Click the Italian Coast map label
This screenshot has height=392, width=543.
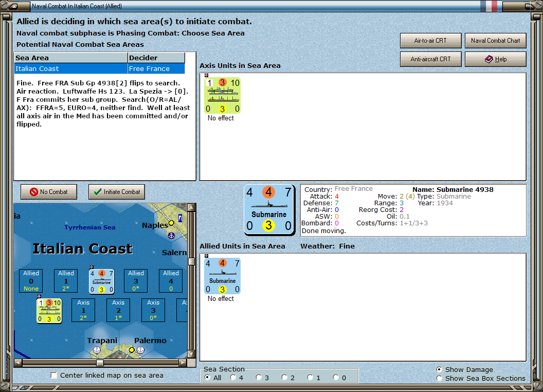click(82, 248)
